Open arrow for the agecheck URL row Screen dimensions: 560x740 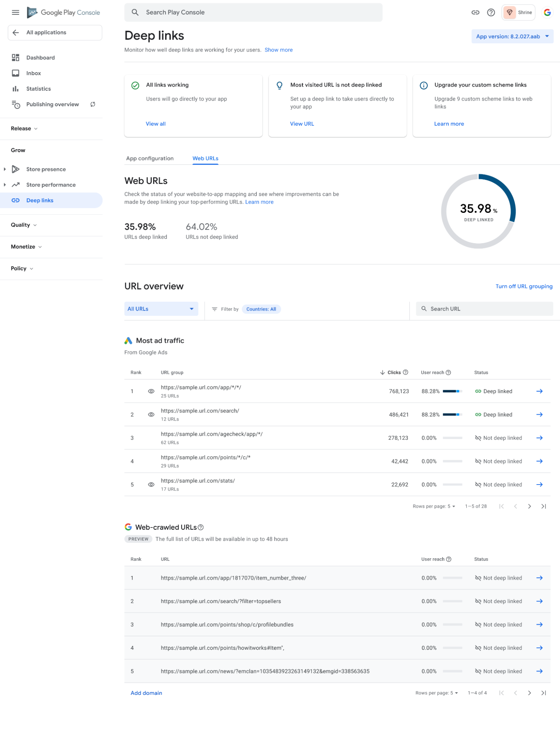click(539, 438)
